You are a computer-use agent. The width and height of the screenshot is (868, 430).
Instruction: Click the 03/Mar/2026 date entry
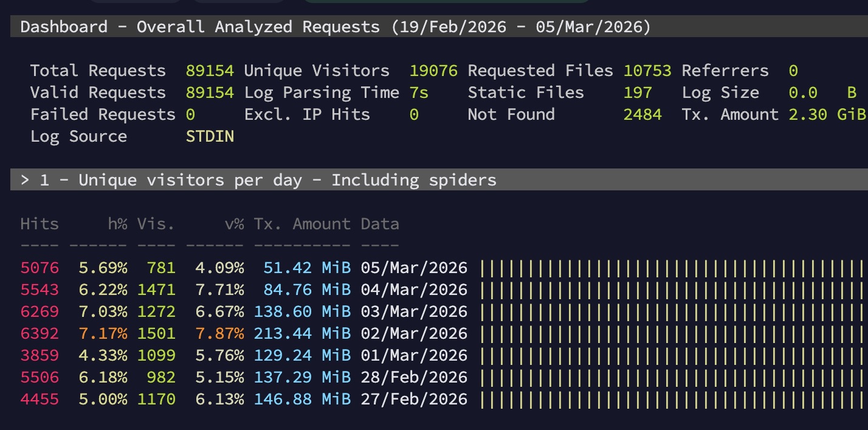pyautogui.click(x=414, y=312)
